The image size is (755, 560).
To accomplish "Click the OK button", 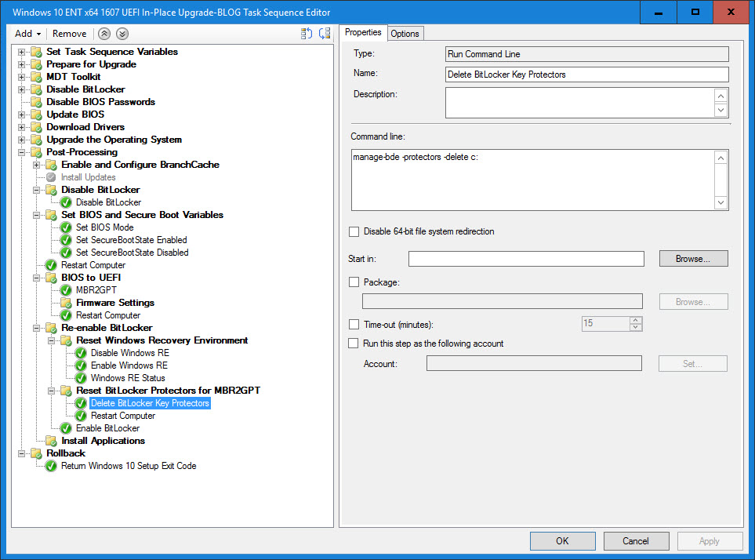I will (x=562, y=541).
